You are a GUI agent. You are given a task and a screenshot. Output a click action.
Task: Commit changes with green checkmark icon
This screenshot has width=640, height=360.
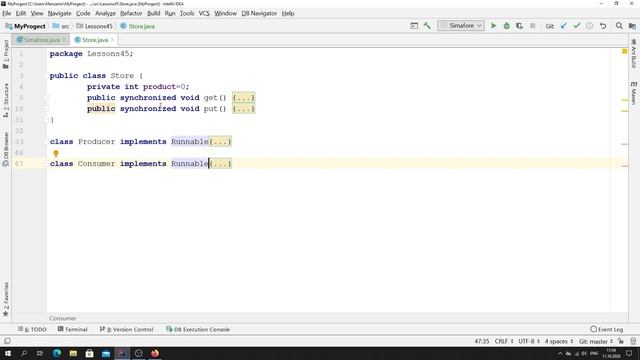click(x=577, y=26)
